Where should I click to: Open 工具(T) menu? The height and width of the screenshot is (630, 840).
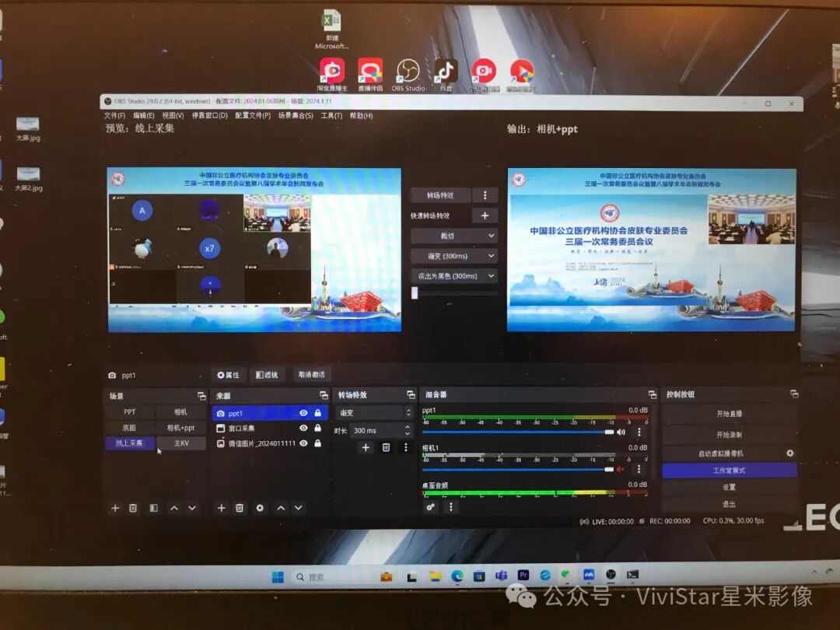click(x=331, y=116)
